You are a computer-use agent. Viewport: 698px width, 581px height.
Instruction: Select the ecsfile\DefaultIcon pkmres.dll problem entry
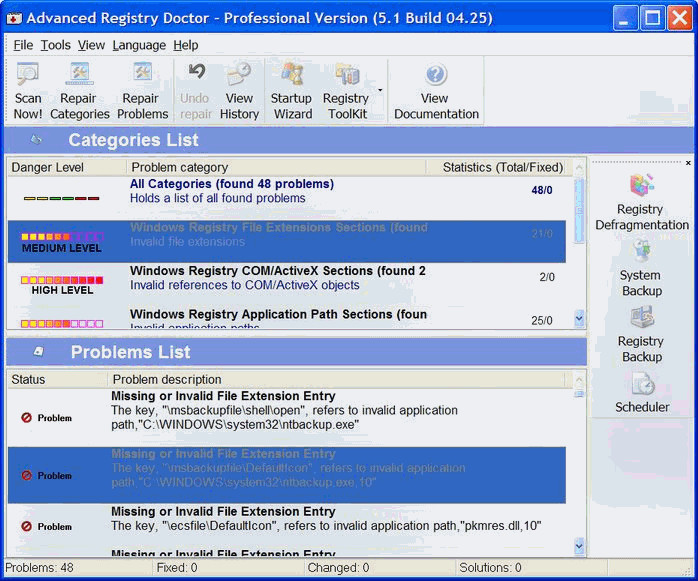click(287, 525)
